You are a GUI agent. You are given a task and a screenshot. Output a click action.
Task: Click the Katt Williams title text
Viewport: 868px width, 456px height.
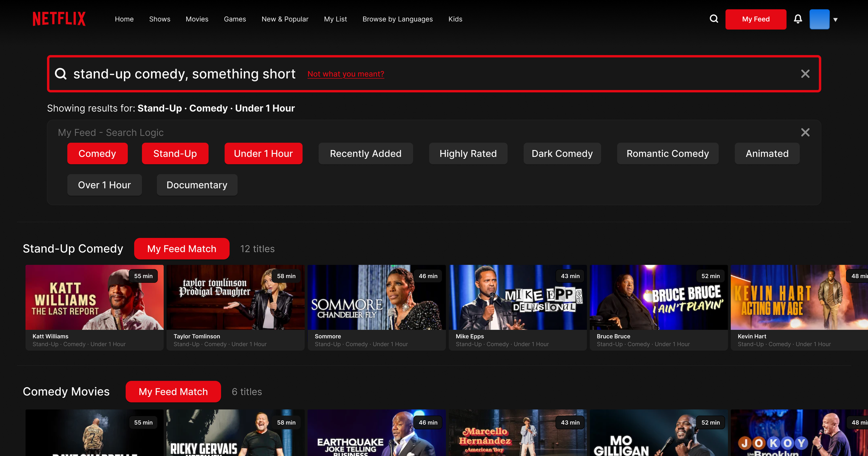pyautogui.click(x=50, y=336)
